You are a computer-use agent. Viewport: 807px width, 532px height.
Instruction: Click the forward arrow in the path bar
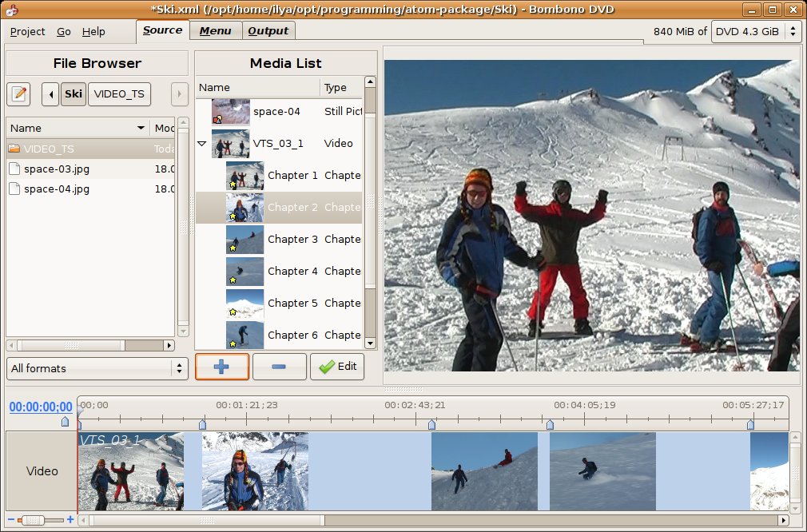pyautogui.click(x=177, y=93)
